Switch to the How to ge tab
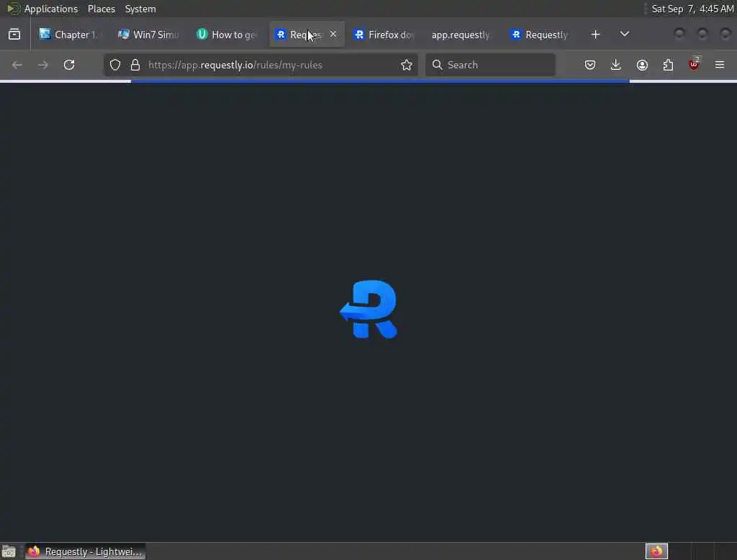Image resolution: width=737 pixels, height=560 pixels. [x=227, y=35]
